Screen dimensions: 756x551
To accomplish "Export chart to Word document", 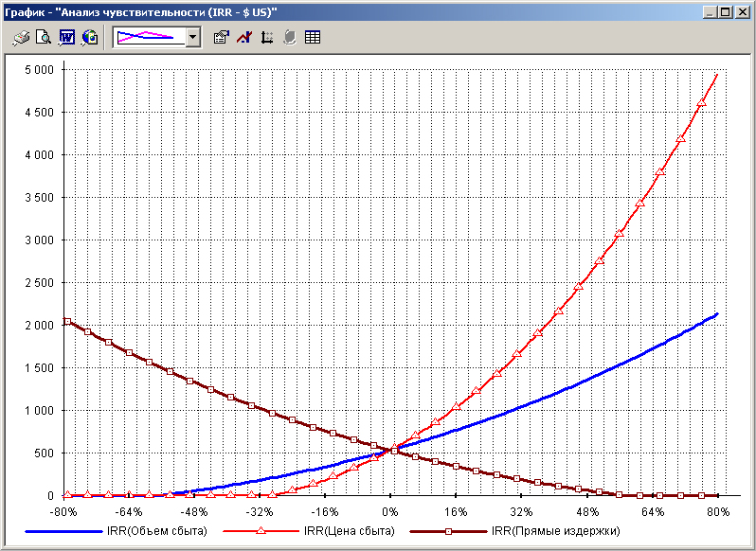I will [67, 38].
